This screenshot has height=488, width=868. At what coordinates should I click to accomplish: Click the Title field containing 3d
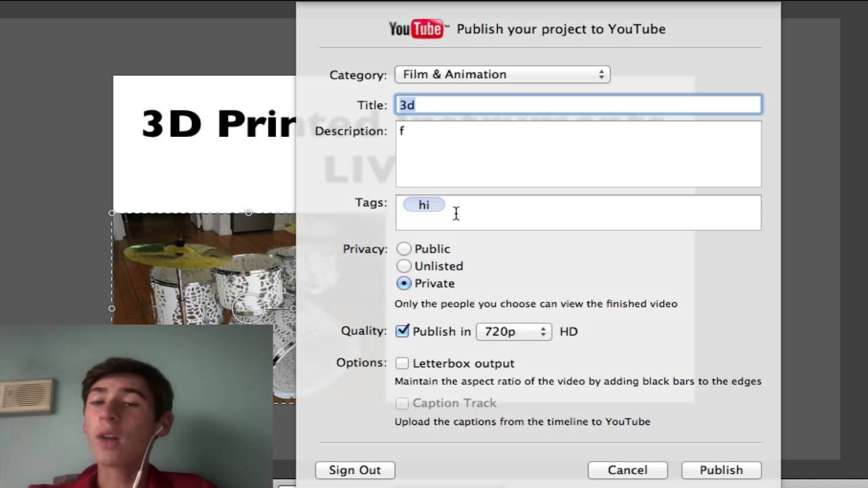click(578, 104)
